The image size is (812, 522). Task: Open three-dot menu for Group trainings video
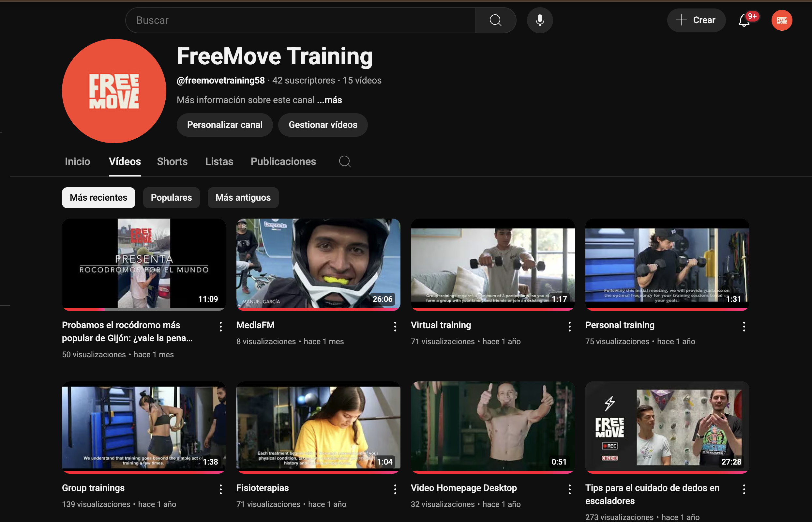(x=220, y=489)
